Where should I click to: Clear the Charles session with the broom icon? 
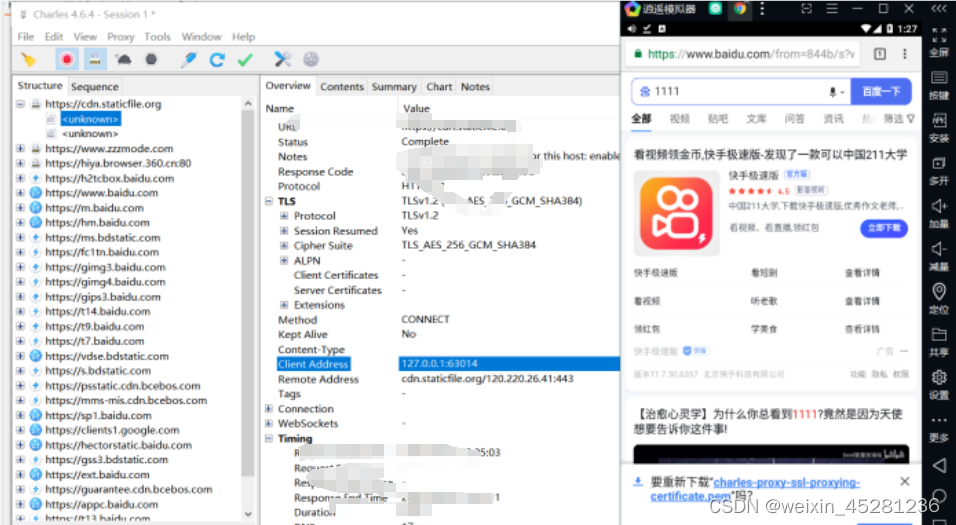tap(28, 59)
